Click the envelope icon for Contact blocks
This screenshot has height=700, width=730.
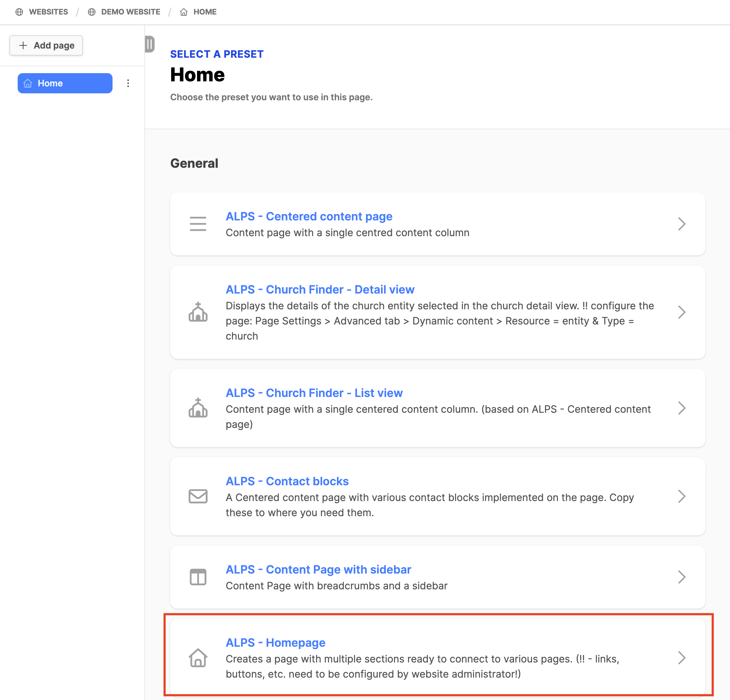coord(198,496)
